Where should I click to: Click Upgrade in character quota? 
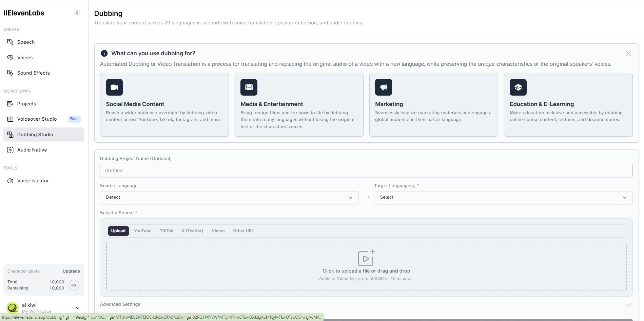pos(71,271)
